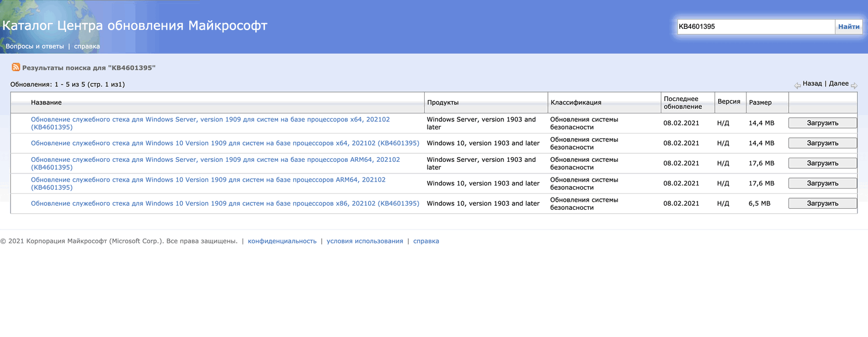Click the right arrow icon next to Далее
Viewport: 868px width, 337px height.
pos(854,86)
